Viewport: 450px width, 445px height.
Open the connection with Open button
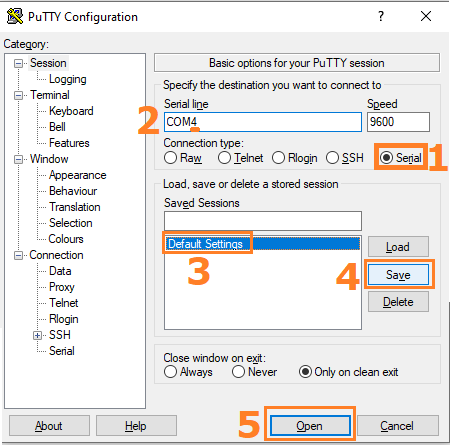coord(310,426)
